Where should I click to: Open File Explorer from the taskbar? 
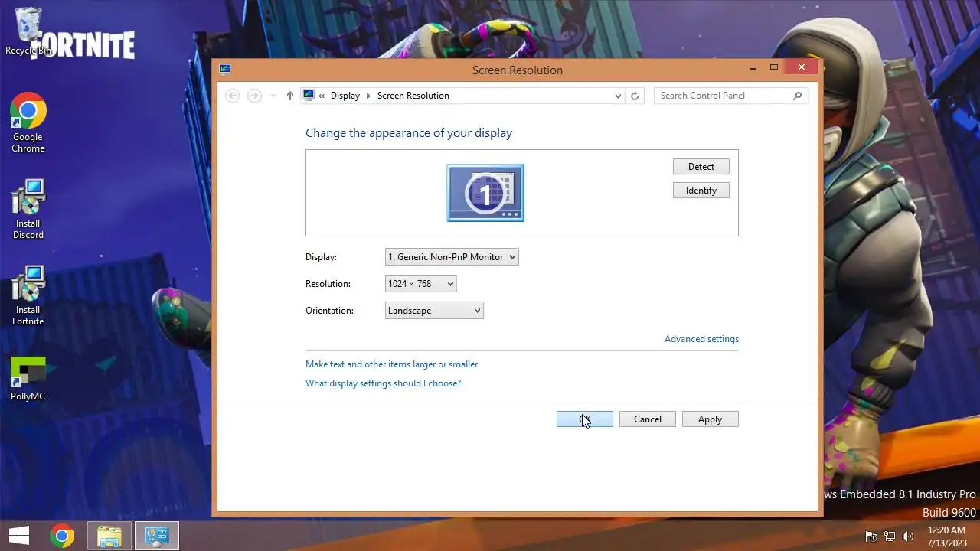coord(109,536)
